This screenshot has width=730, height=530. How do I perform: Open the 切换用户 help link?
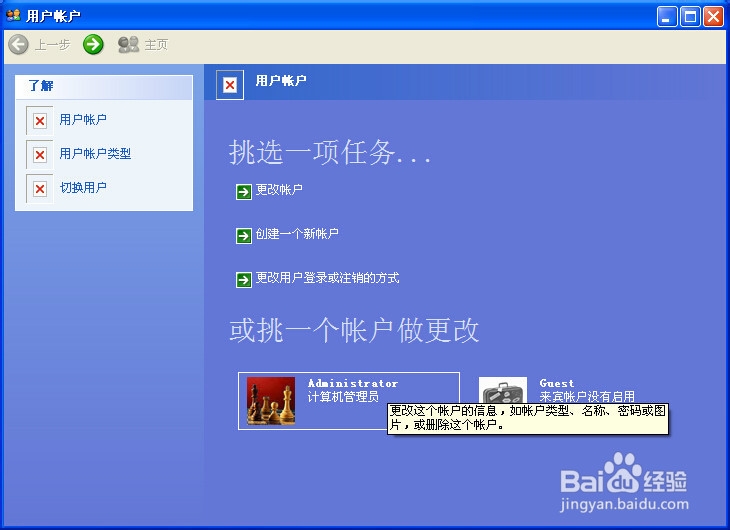coord(83,187)
